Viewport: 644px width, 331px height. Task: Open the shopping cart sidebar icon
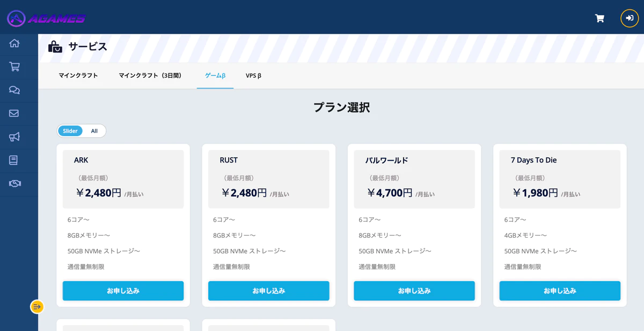14,67
